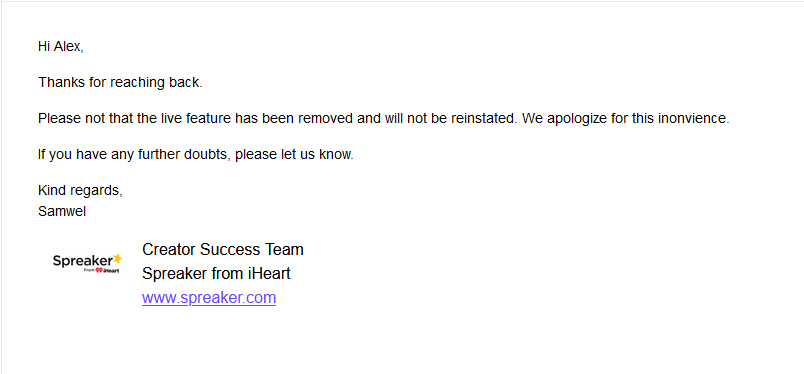Click the word 'apologize' in the message
The height and width of the screenshot is (374, 804).
pos(577,119)
